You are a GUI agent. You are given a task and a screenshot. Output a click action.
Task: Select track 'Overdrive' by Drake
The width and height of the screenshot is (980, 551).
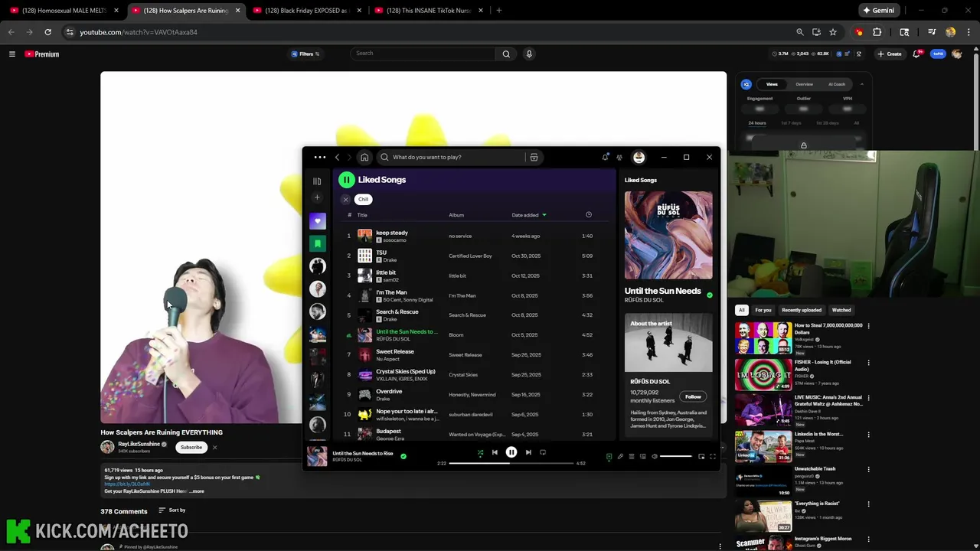pos(389,391)
